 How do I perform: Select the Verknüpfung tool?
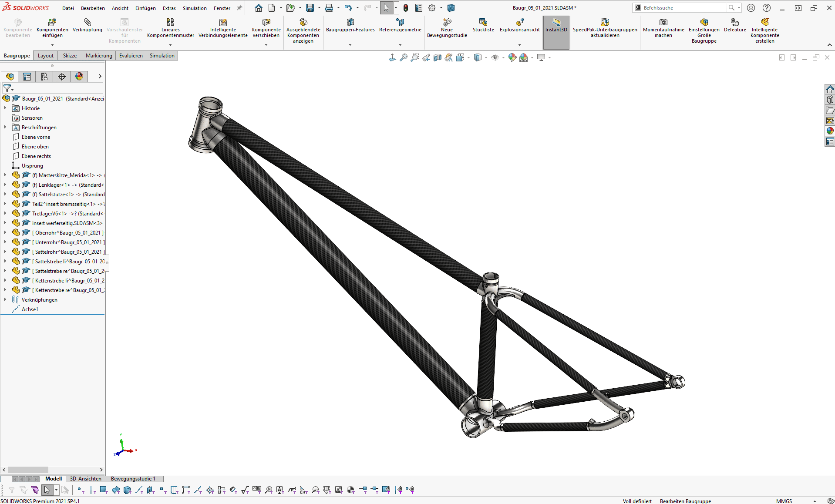(88, 23)
